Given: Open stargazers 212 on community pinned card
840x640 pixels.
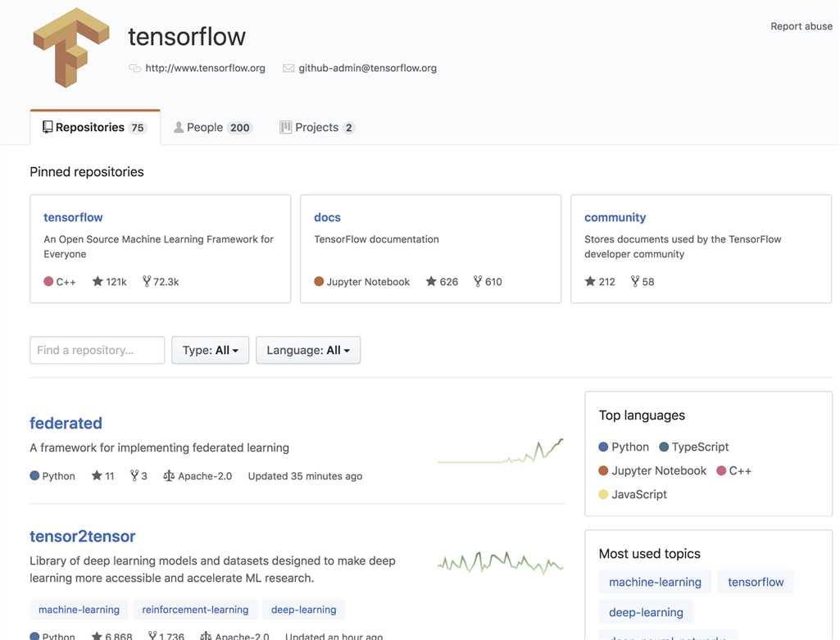Looking at the screenshot, I should coord(600,281).
